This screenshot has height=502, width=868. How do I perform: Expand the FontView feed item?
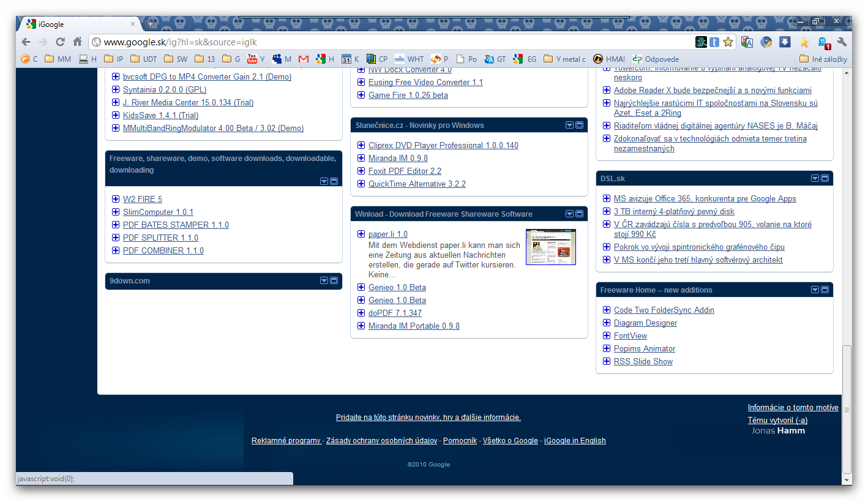click(x=607, y=335)
